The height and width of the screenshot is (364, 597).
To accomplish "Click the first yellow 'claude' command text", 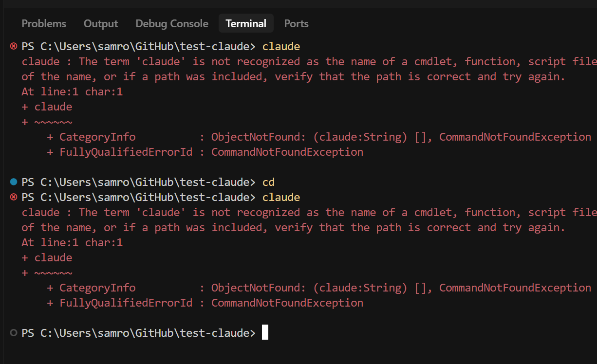I will tap(281, 47).
